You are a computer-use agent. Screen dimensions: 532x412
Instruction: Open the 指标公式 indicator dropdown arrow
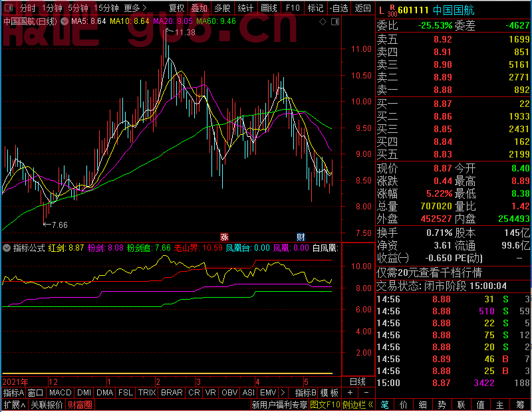(7, 248)
